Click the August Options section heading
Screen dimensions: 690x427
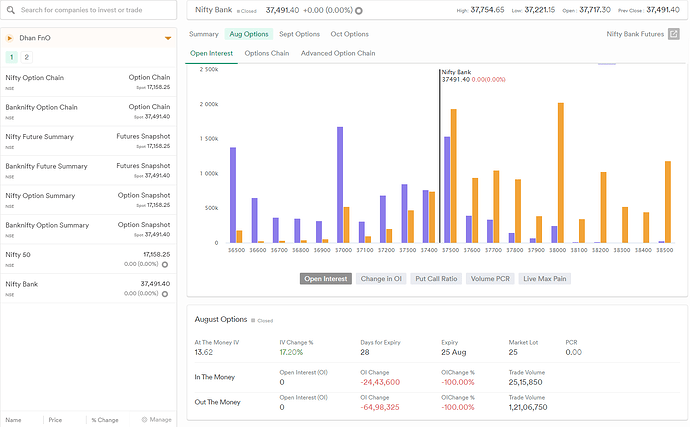point(221,319)
